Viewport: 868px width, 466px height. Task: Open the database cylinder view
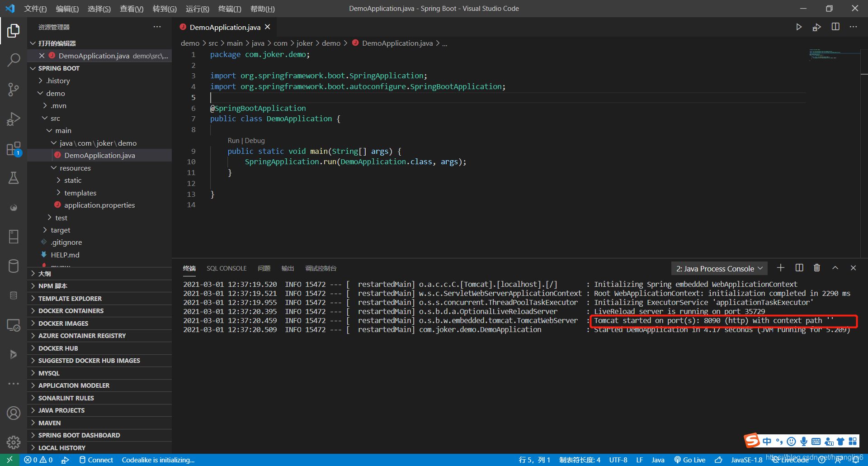(14, 266)
